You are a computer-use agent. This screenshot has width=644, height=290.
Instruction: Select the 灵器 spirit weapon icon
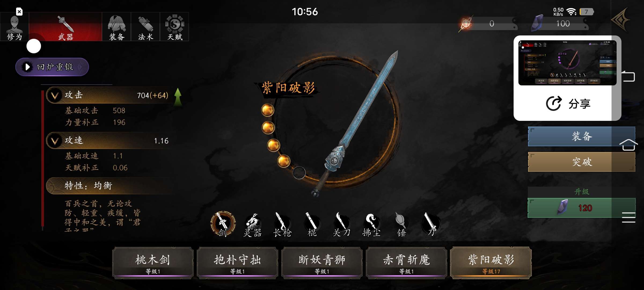tap(253, 225)
